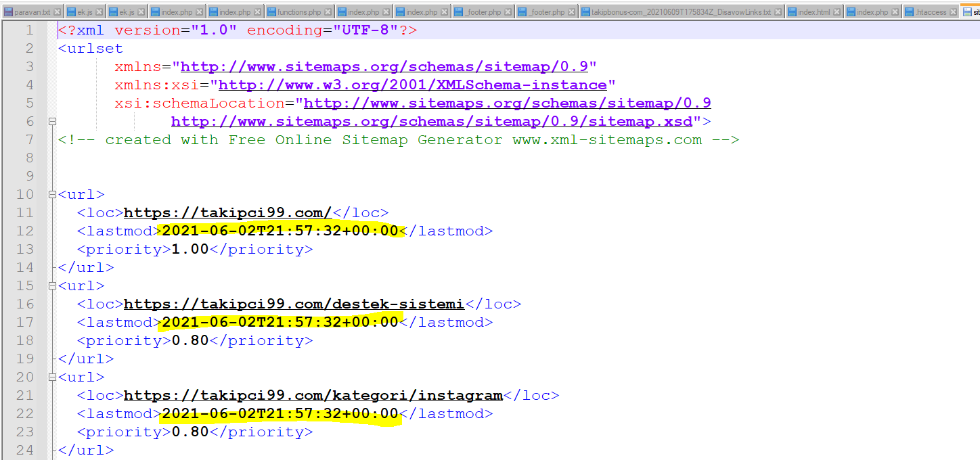This screenshot has width=980, height=460.
Task: Open the xmlns sitemaps.org schema link on line 3
Action: 384,66
